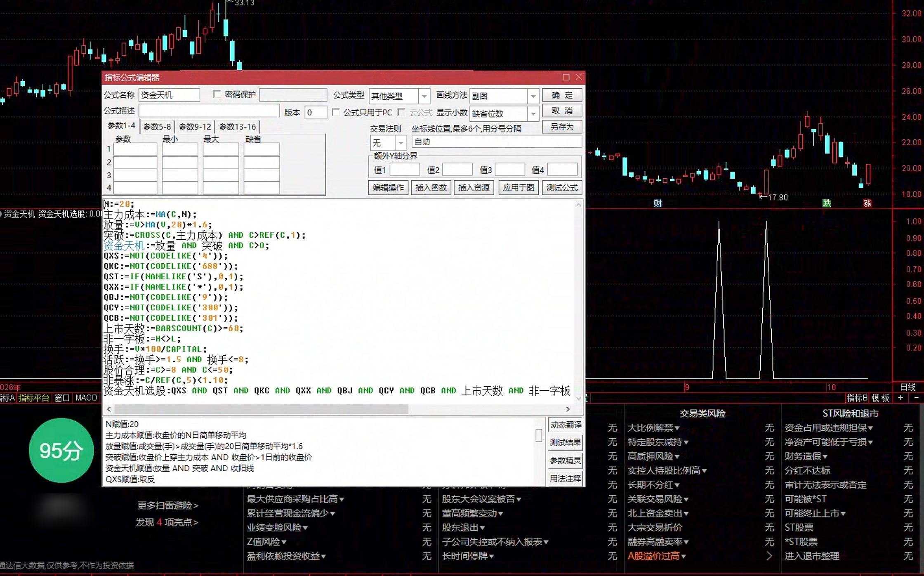Click the 版本 number field
924x576 pixels.
click(x=316, y=112)
